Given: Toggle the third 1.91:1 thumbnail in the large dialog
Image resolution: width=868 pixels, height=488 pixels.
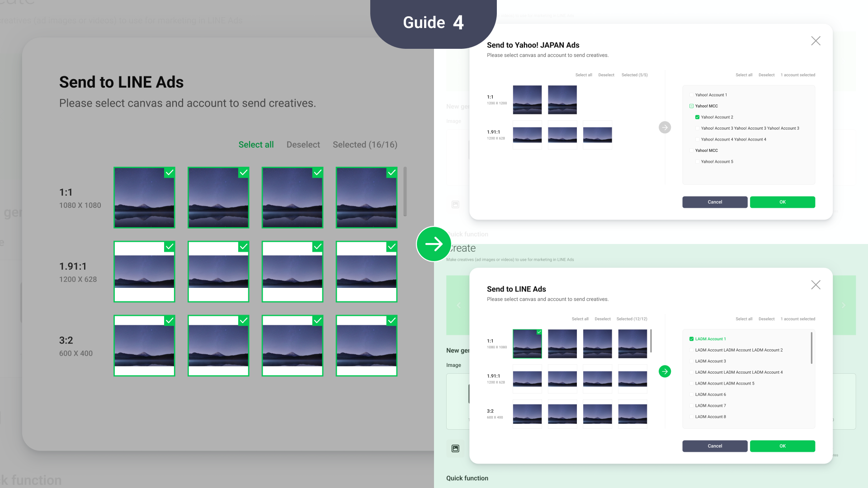Looking at the screenshot, I should click(292, 272).
